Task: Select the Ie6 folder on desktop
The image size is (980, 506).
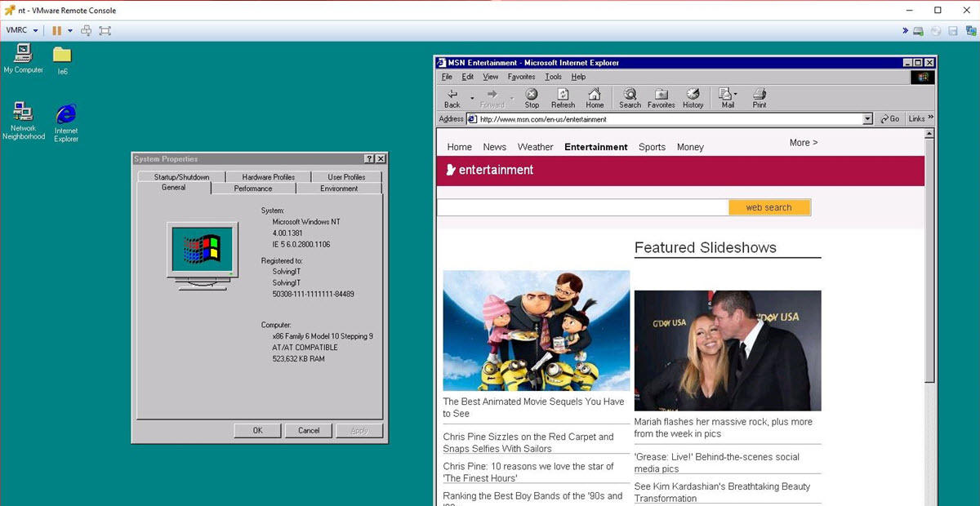Action: pyautogui.click(x=62, y=60)
